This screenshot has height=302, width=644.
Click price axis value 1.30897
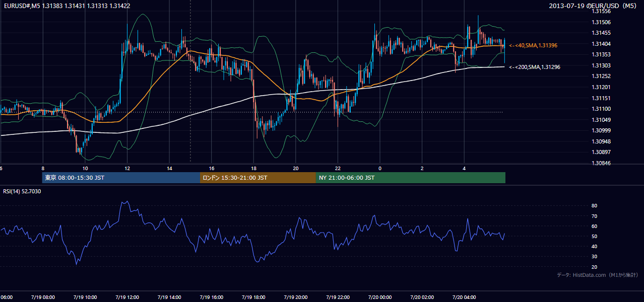(601, 152)
